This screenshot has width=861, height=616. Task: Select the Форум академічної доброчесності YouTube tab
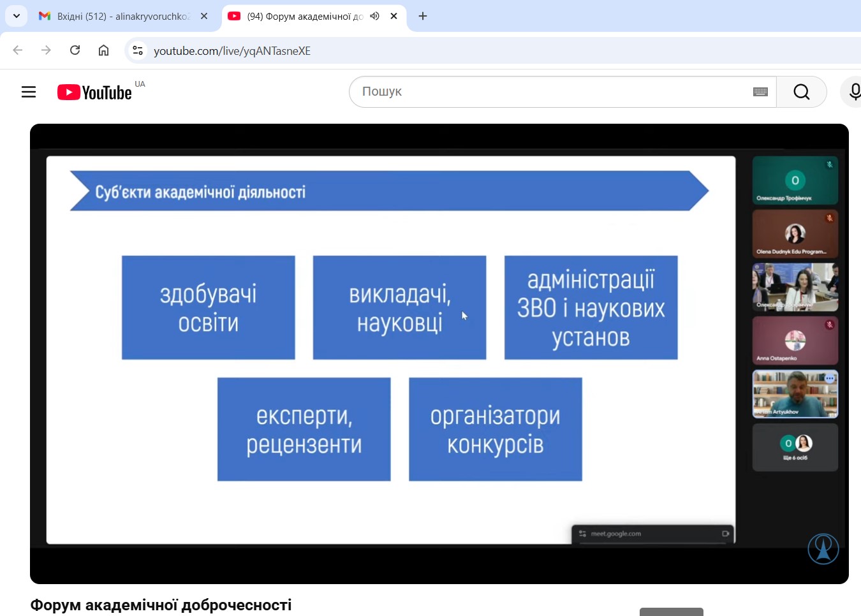click(x=300, y=16)
